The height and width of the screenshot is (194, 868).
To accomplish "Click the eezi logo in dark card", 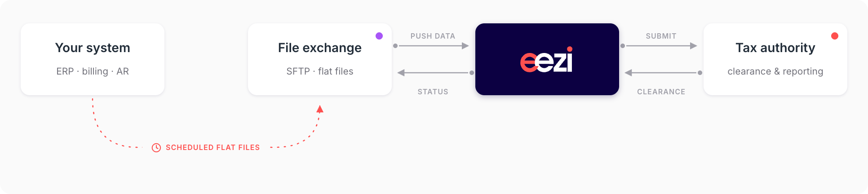I will [x=547, y=59].
